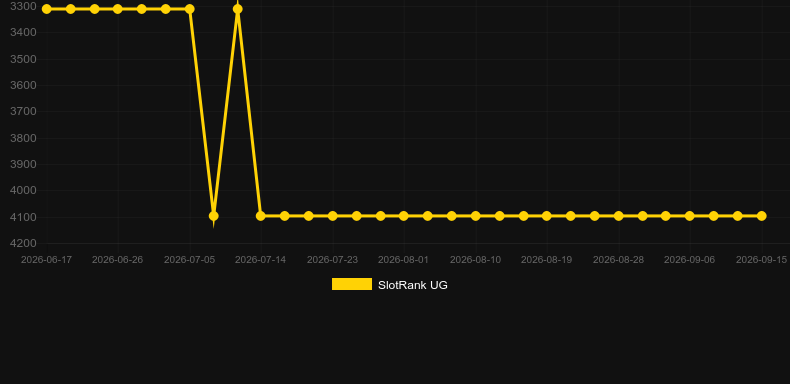
Task: Click the 2026-07-23 x-axis date label
Action: 333,260
